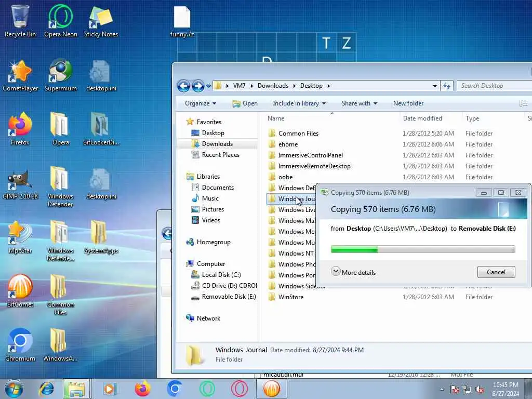
Task: Cancel the copy operation
Action: pos(496,272)
